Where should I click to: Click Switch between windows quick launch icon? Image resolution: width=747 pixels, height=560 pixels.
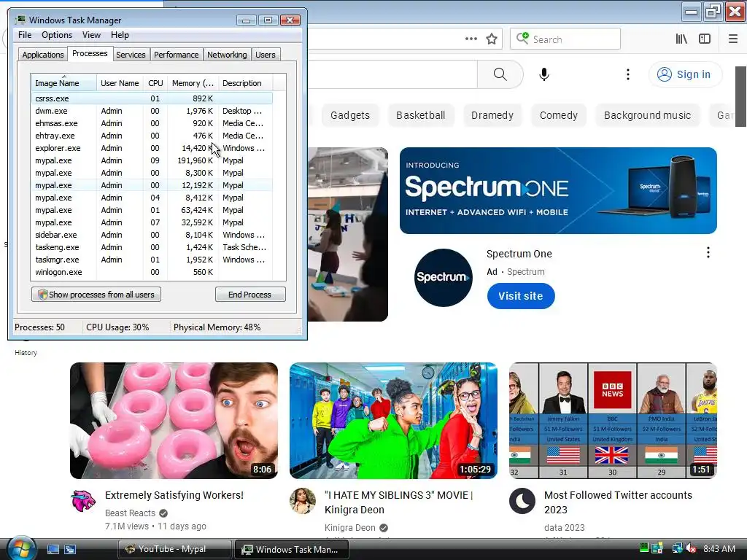point(70,550)
